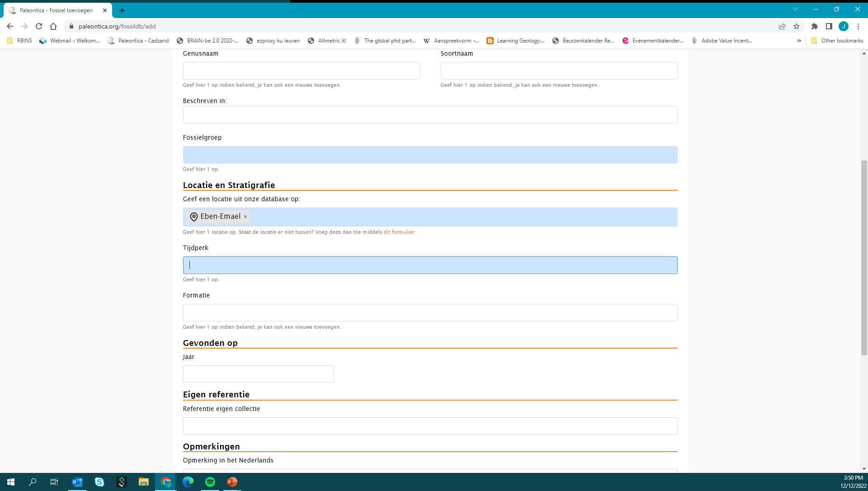
Task: Open the Paleontica - Cadzand bookmark
Action: coord(138,41)
